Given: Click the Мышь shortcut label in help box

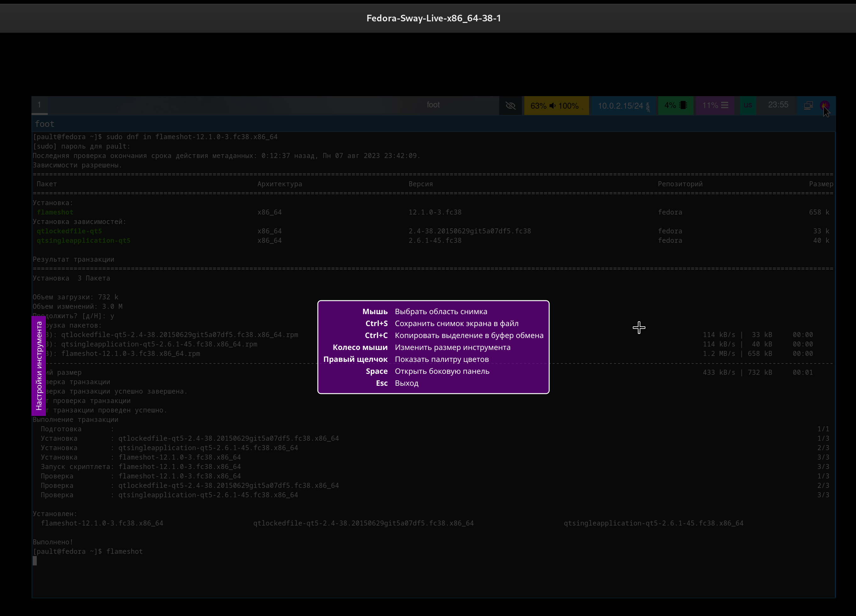Looking at the screenshot, I should click(x=375, y=312).
